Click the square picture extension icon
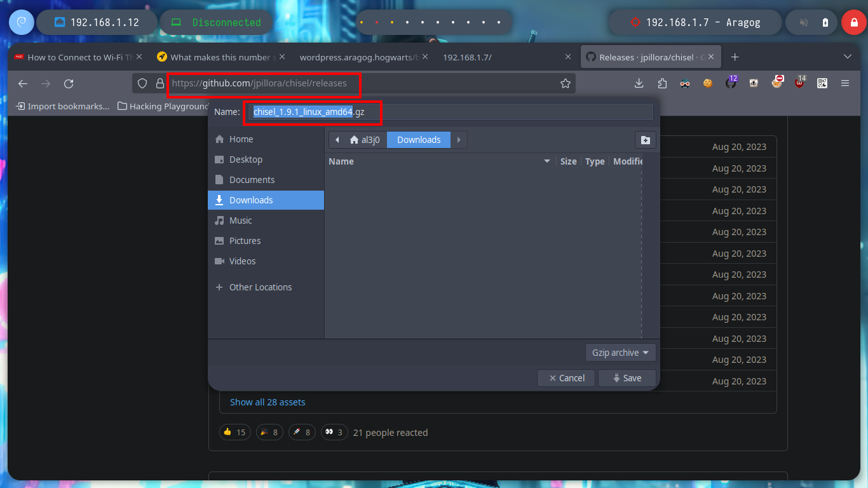Viewport: 868px width, 488px height. tap(754, 83)
